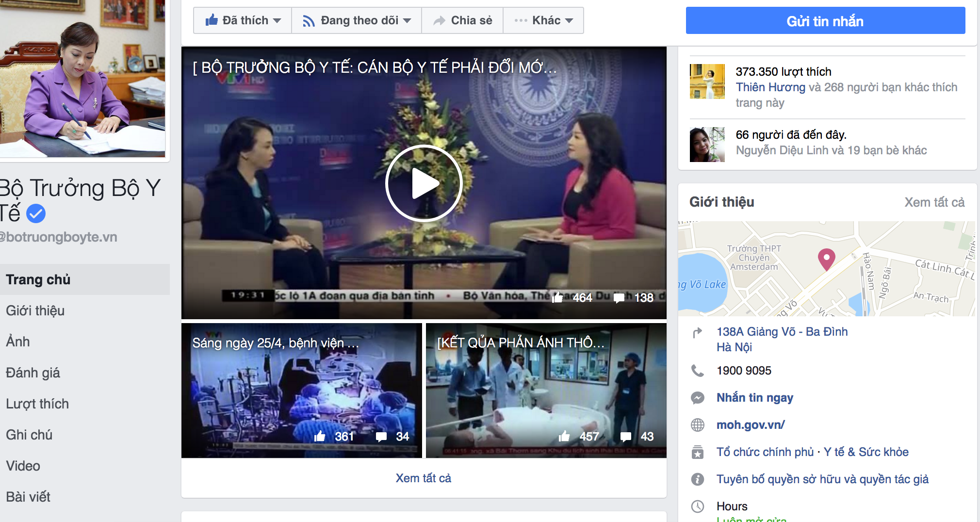Play the featured interview video
Viewport: 980px width, 522px height.
(424, 183)
